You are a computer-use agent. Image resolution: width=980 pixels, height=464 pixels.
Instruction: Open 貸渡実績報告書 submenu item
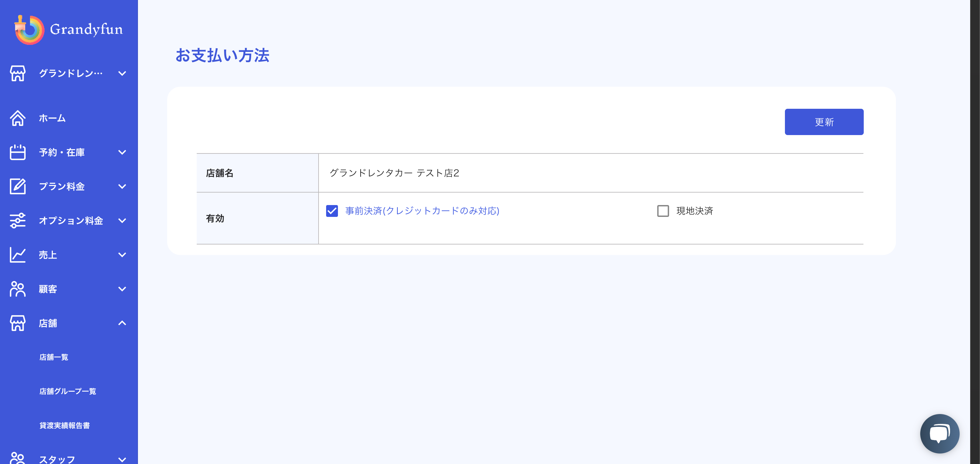point(65,426)
